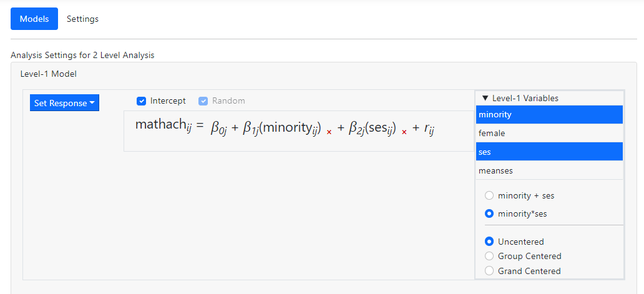Select the ses variable in list
The width and height of the screenshot is (644, 294).
coord(549,152)
